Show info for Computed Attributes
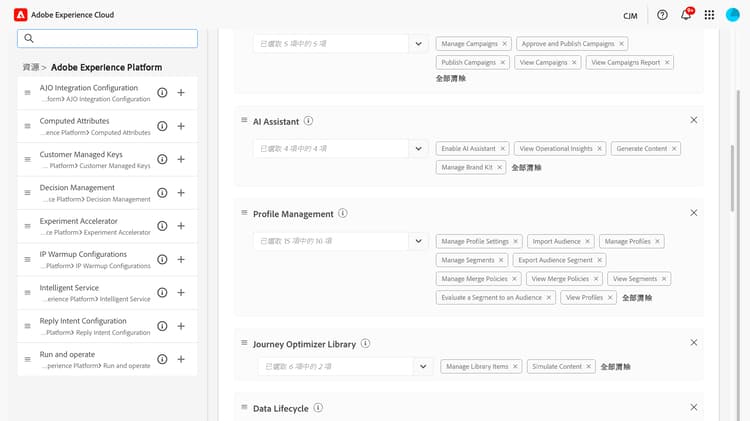Viewport: 750px width, 421px height. coord(162,126)
